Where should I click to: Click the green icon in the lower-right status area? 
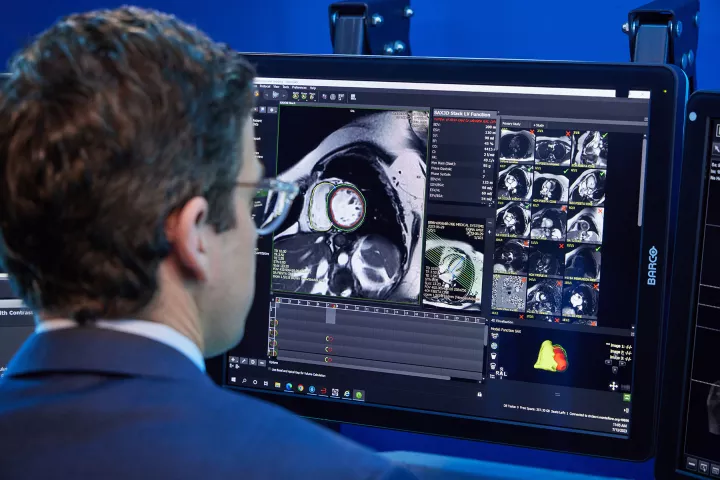click(627, 398)
